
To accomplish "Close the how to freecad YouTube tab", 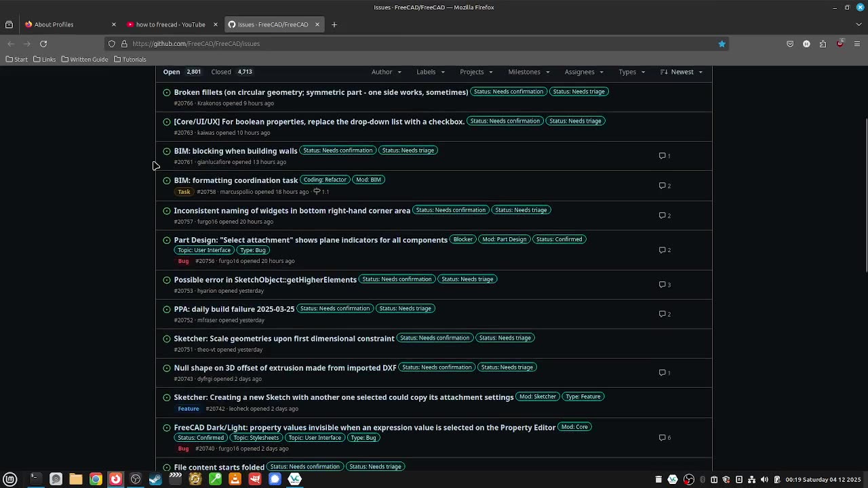I will [x=215, y=24].
